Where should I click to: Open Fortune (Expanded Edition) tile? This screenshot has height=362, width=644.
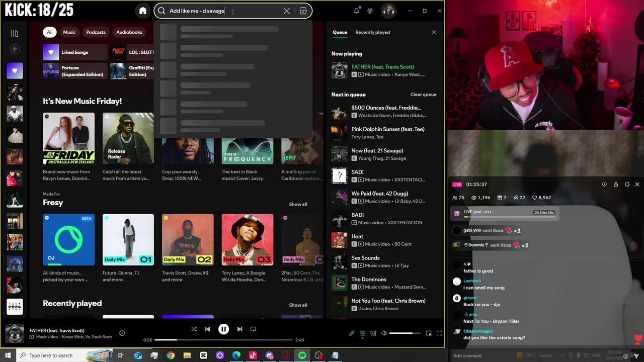click(x=75, y=71)
